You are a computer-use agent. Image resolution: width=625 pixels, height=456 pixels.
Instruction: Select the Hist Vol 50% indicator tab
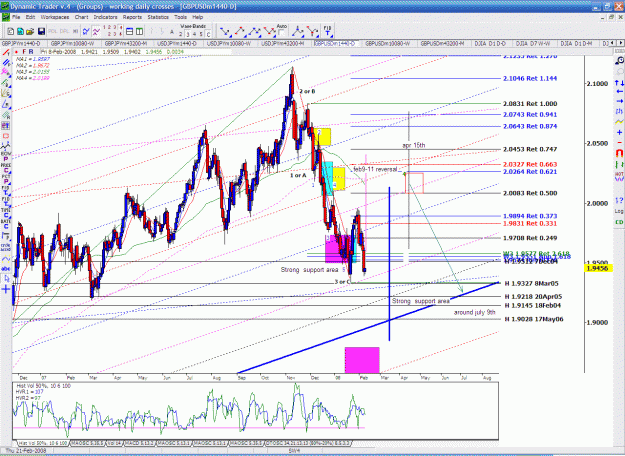42,443
